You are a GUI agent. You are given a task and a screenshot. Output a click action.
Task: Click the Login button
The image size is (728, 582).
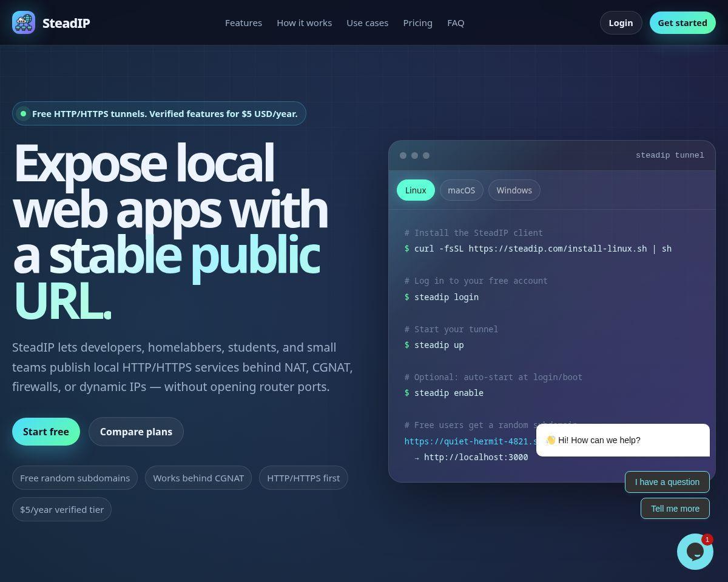click(x=621, y=23)
